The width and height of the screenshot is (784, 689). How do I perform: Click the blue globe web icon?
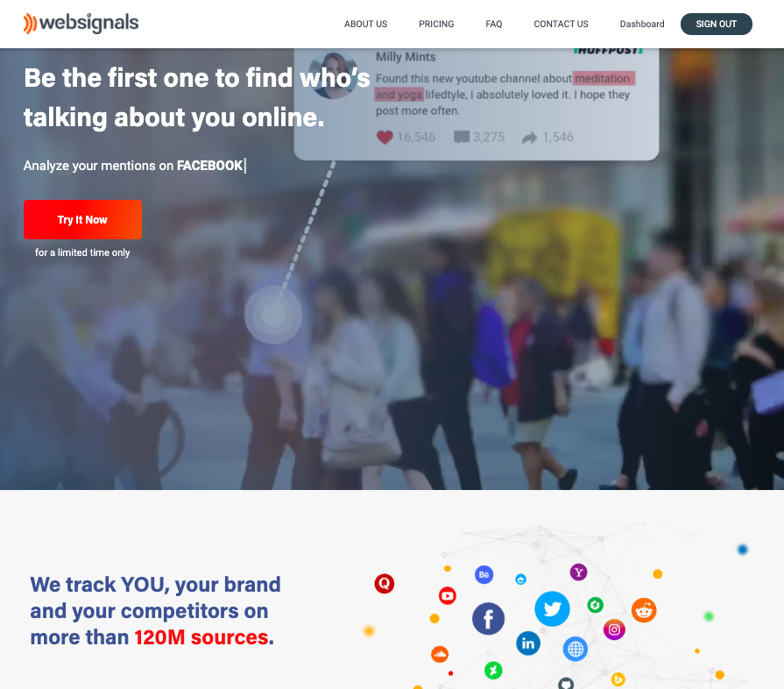pos(575,649)
